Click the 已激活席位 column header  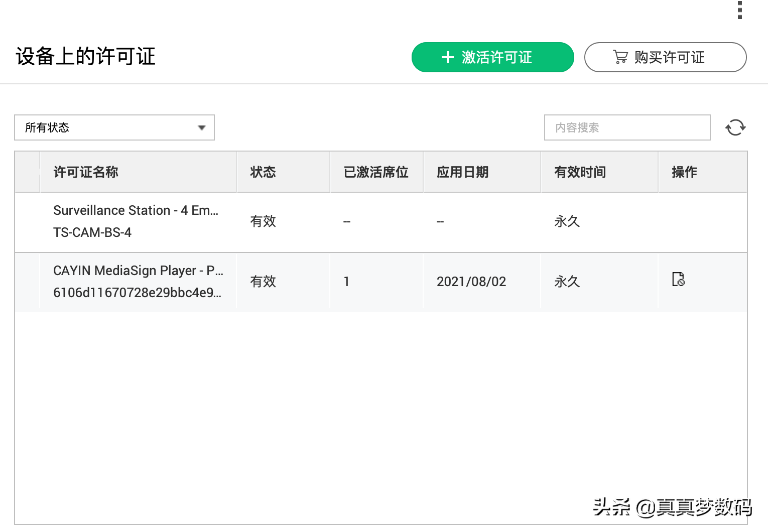(376, 172)
